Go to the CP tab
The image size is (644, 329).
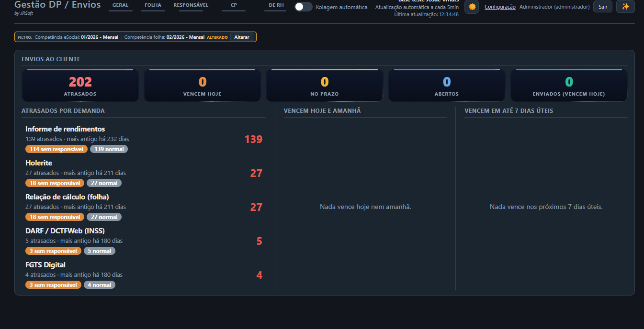click(x=234, y=6)
